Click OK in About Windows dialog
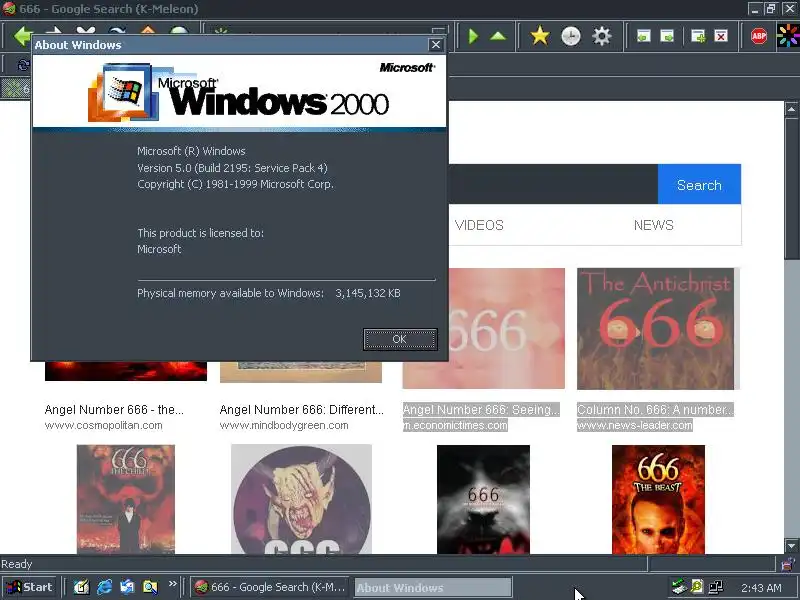Viewport: 800px width, 600px height. coord(400,339)
